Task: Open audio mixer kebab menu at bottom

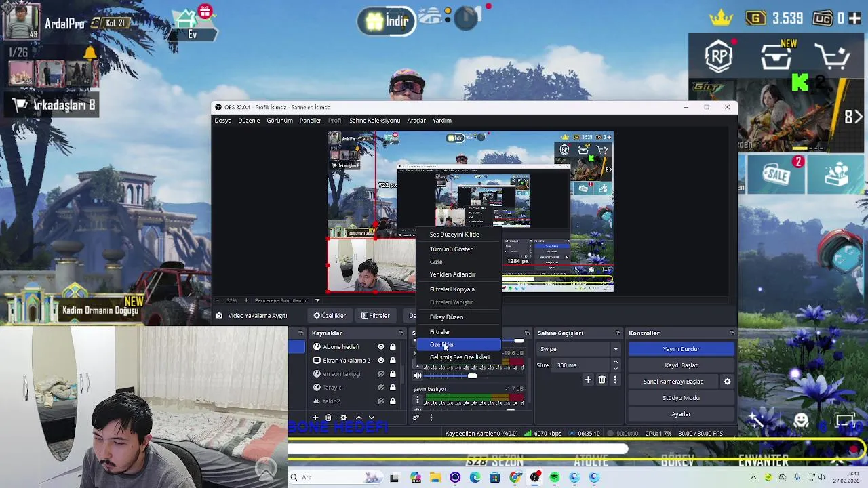Action: click(x=431, y=418)
